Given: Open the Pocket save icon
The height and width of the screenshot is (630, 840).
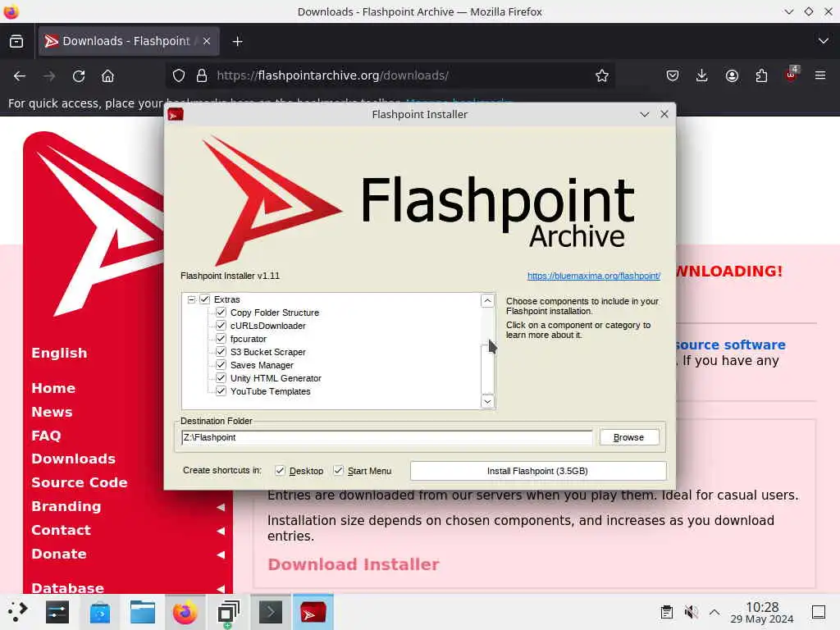Looking at the screenshot, I should click(x=673, y=75).
